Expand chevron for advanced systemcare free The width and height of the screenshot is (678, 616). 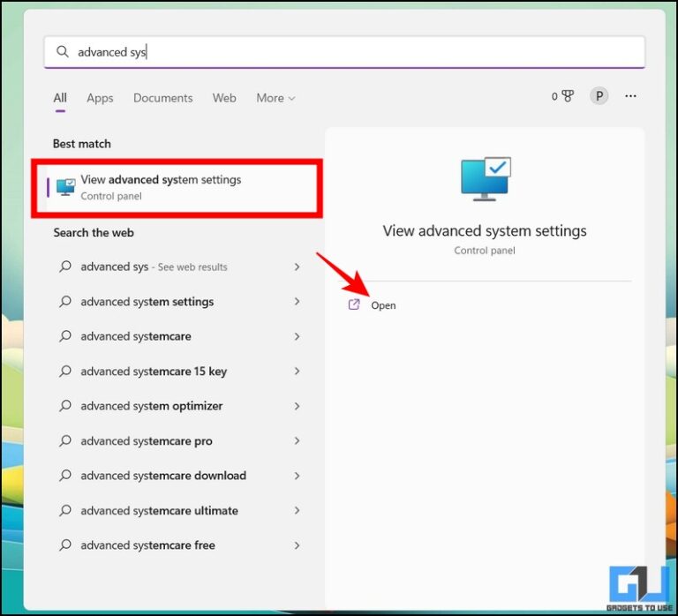tap(297, 545)
